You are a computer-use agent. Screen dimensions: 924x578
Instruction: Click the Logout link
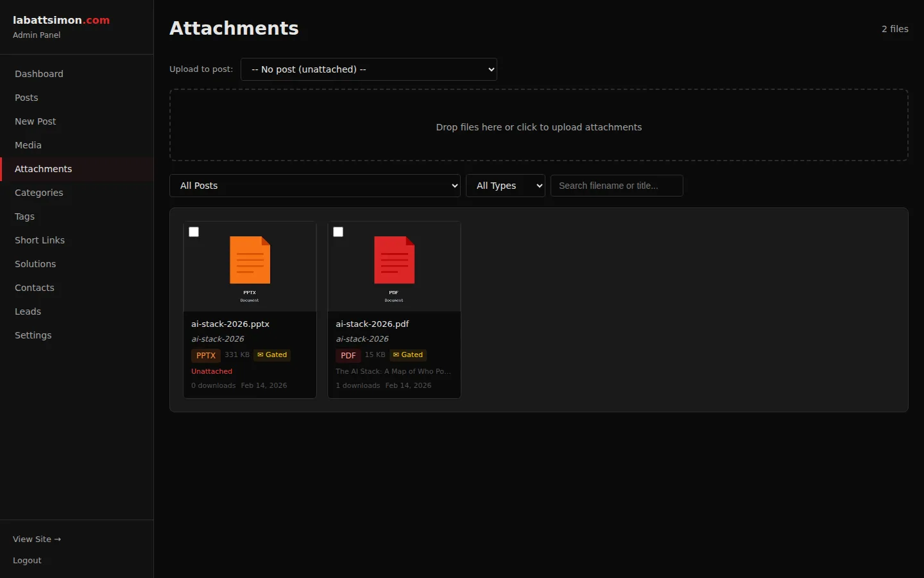pos(27,560)
